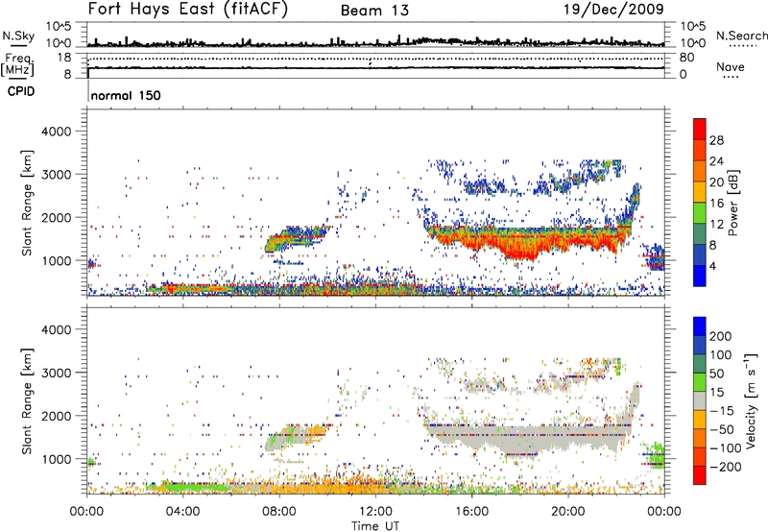
Task: Click the red top segment of Power colorbar
Action: (x=700, y=129)
